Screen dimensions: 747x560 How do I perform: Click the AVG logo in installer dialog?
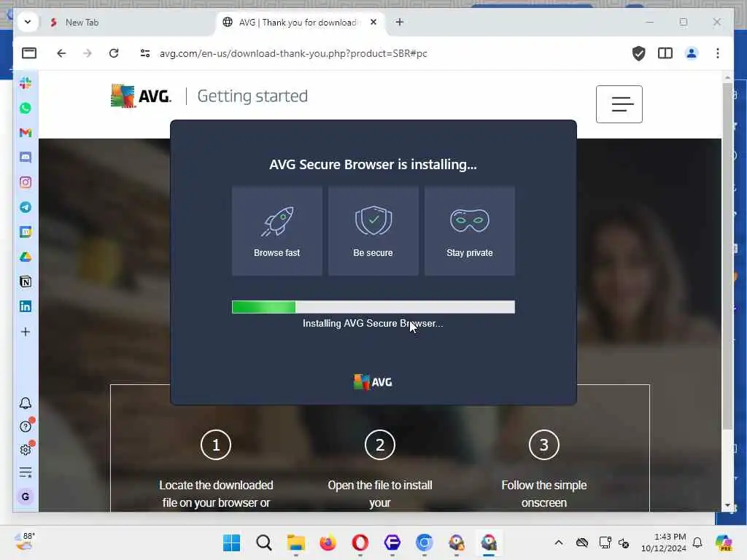(373, 382)
